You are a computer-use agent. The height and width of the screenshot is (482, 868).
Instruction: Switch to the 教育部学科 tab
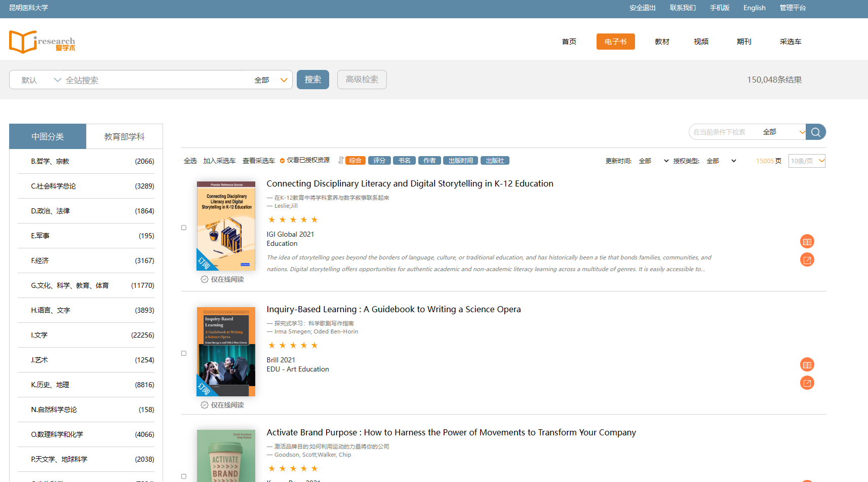[x=124, y=137]
